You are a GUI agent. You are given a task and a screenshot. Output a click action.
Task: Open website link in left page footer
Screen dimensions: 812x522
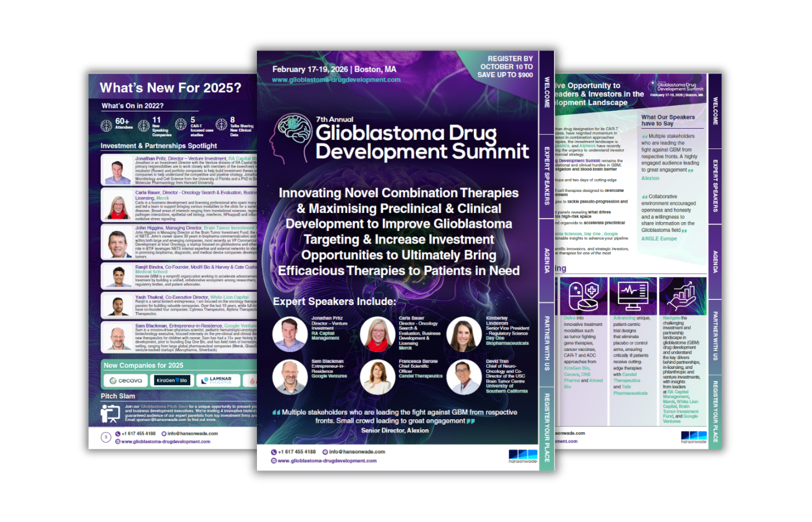point(166,442)
